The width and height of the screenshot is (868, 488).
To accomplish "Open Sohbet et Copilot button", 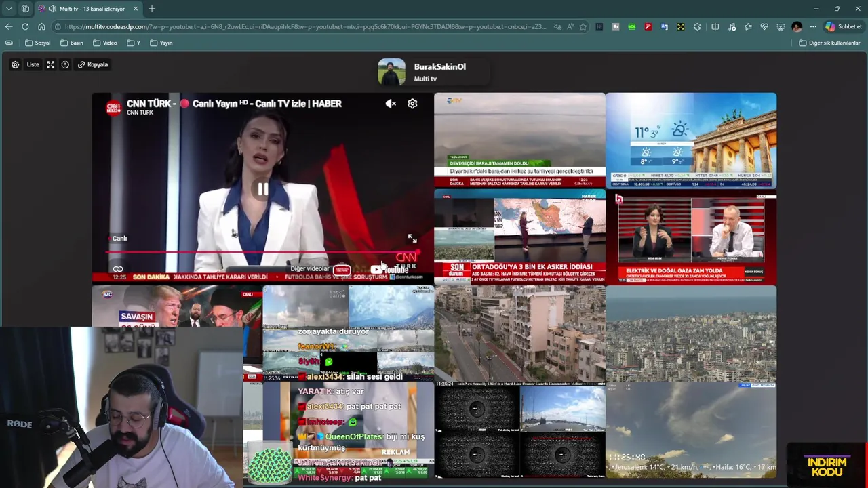I will click(844, 26).
